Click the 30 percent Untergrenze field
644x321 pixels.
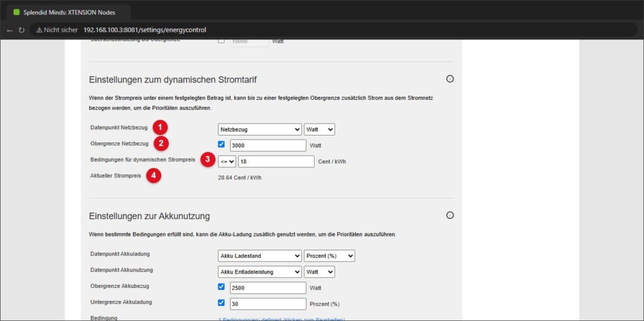coord(268,304)
